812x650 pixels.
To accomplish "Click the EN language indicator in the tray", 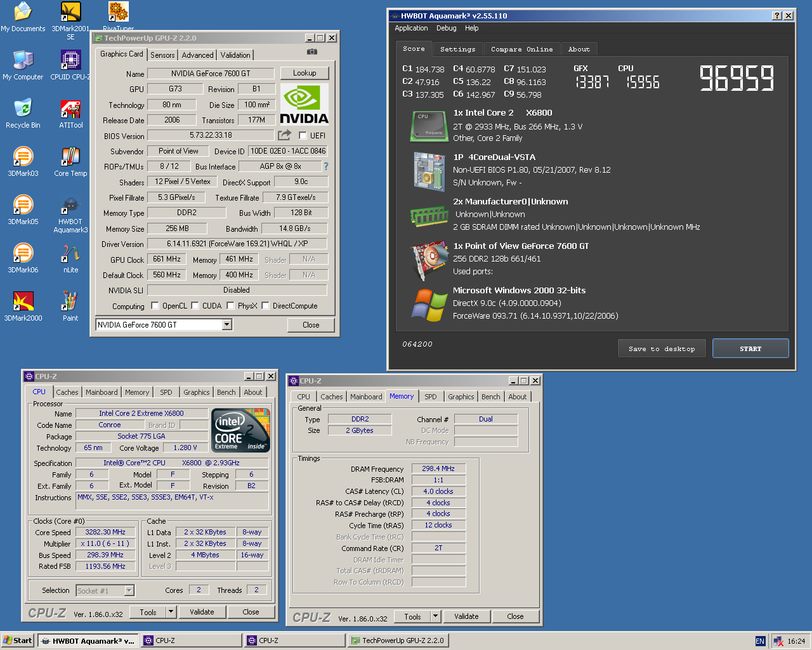I will [x=760, y=641].
